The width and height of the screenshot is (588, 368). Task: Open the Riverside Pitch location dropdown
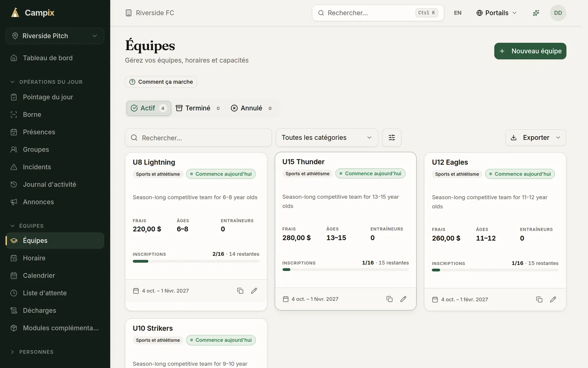point(55,36)
